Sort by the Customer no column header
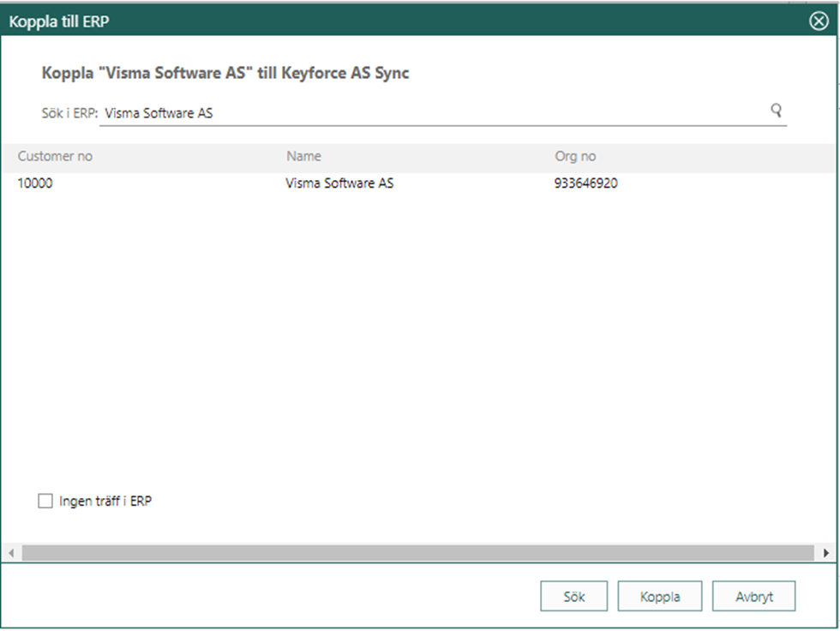Screen dimensions: 840x631 (x=55, y=156)
